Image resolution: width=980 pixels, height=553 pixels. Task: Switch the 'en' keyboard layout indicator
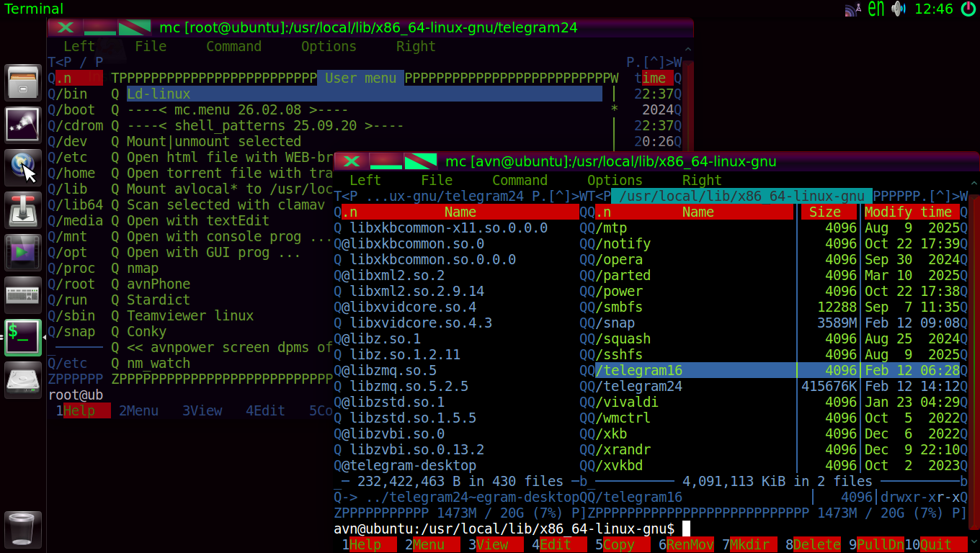click(876, 9)
